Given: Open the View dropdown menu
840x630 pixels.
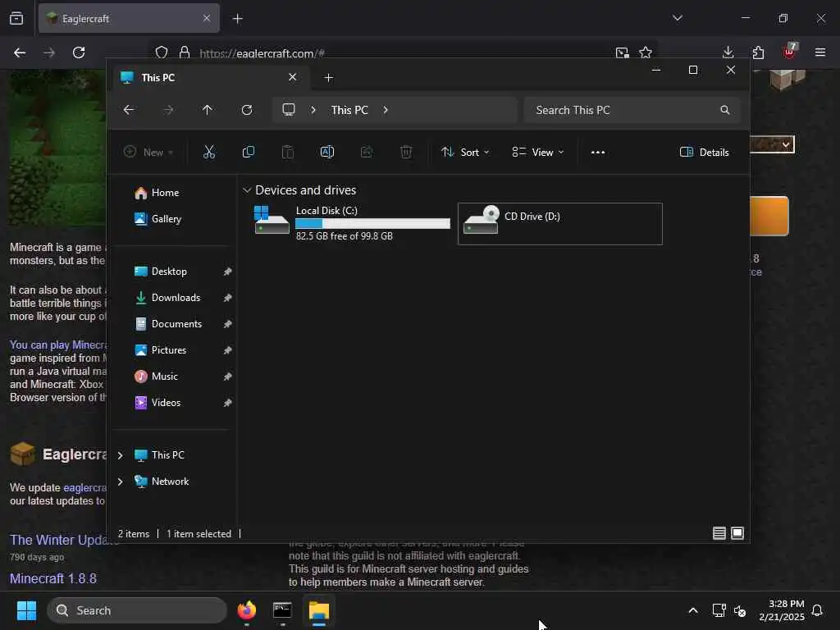Looking at the screenshot, I should [x=537, y=152].
